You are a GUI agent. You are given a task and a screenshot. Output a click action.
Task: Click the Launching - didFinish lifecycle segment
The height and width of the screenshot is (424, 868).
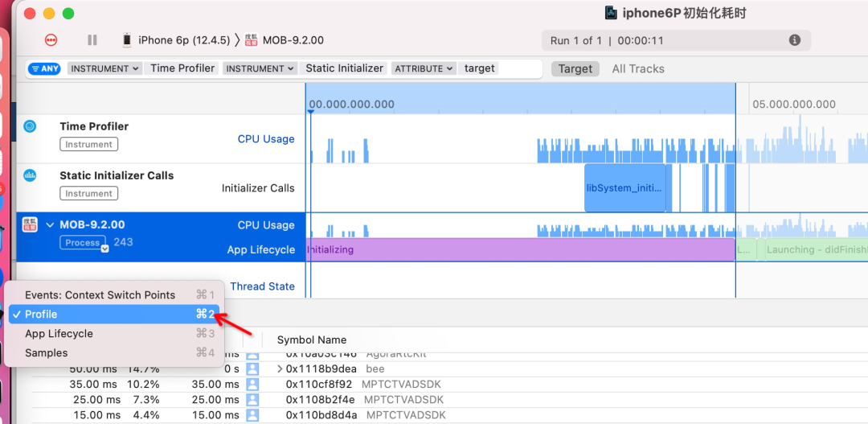pyautogui.click(x=816, y=250)
